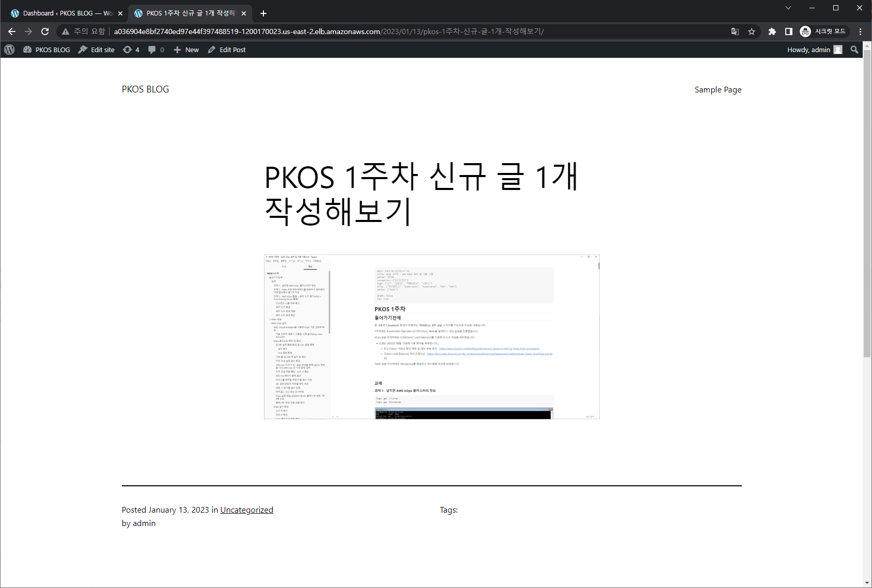Open the 시크릿 모드 profile icon

tap(805, 31)
